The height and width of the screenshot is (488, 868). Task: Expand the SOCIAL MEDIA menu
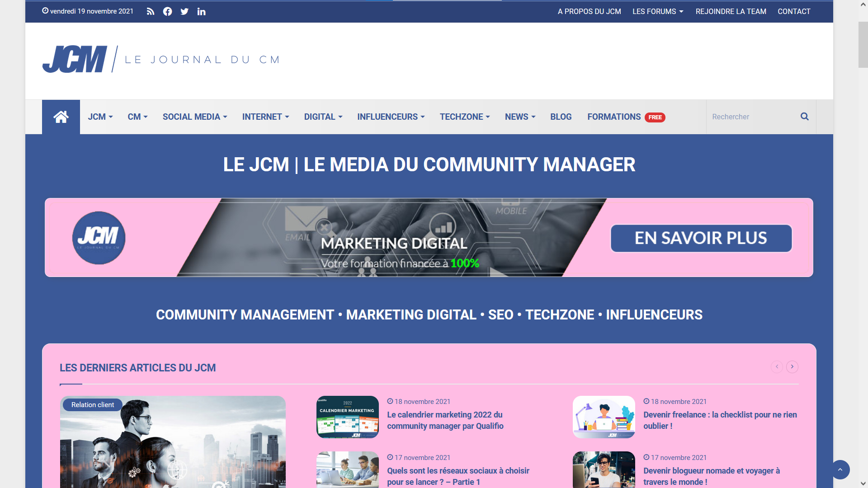tap(195, 117)
